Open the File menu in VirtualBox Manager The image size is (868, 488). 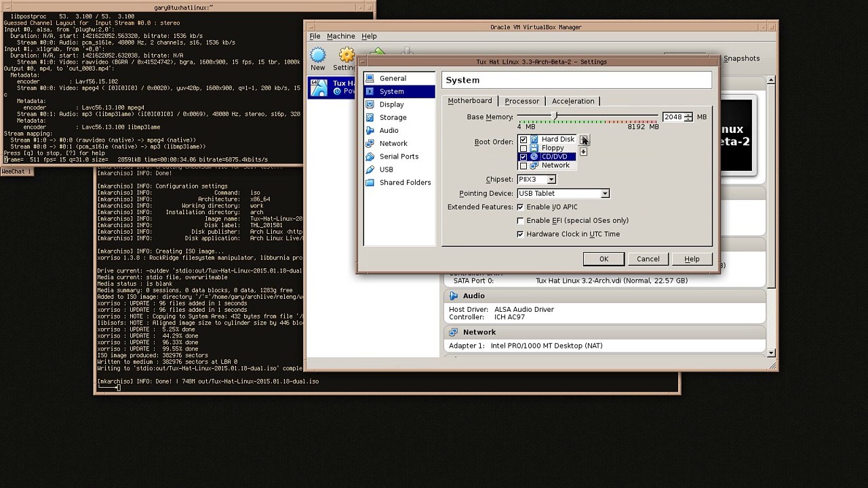[x=315, y=37]
